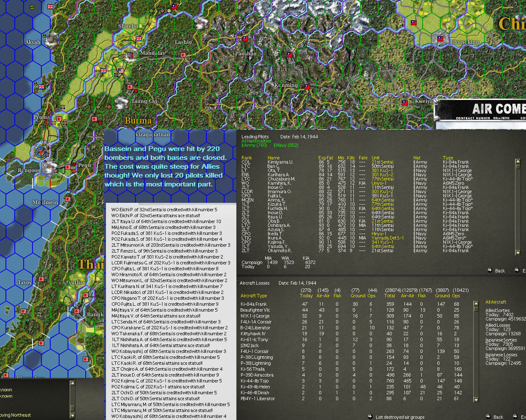This screenshot has height=420, width=526.
Task: Sort pilots by Type column header
Action: tap(448, 158)
